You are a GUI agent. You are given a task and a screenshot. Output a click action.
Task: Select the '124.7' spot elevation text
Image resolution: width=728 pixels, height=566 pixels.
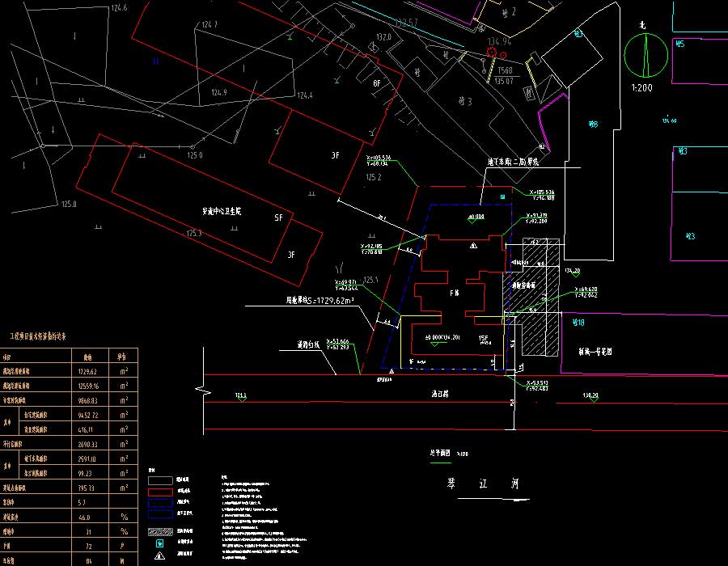pyautogui.click(x=210, y=24)
